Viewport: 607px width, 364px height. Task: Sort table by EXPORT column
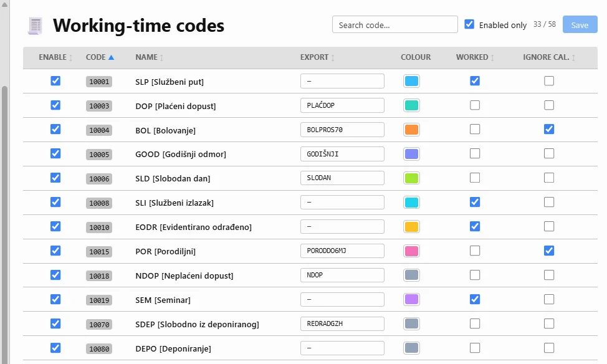click(x=317, y=57)
